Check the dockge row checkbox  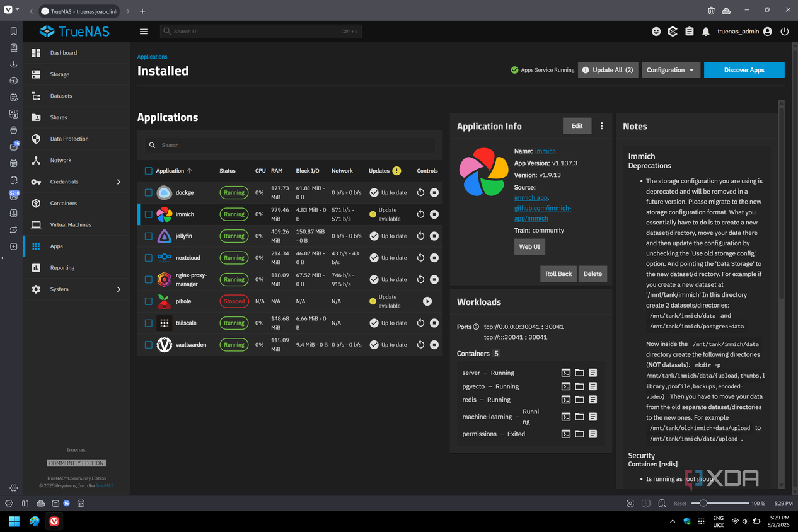(x=148, y=192)
